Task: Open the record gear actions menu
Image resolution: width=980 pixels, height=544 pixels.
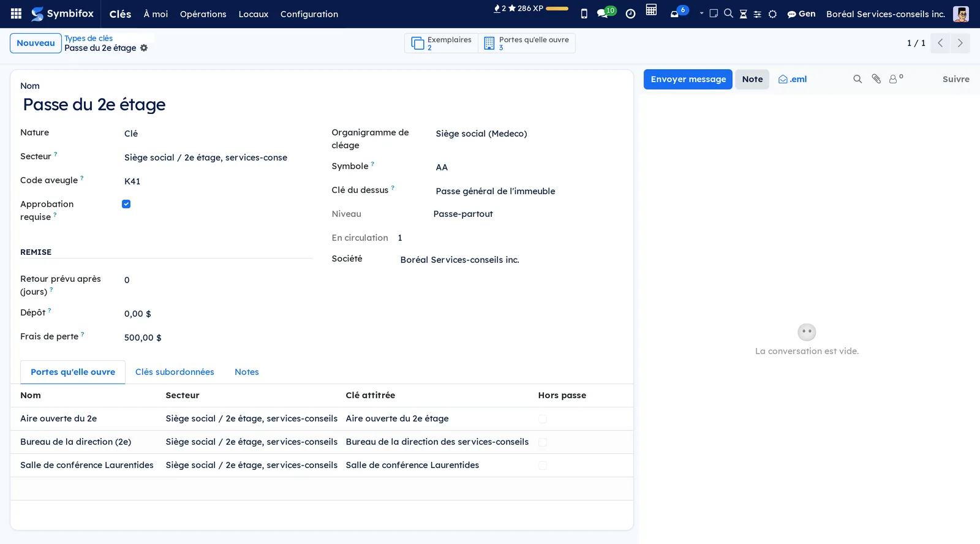Action: [x=144, y=48]
